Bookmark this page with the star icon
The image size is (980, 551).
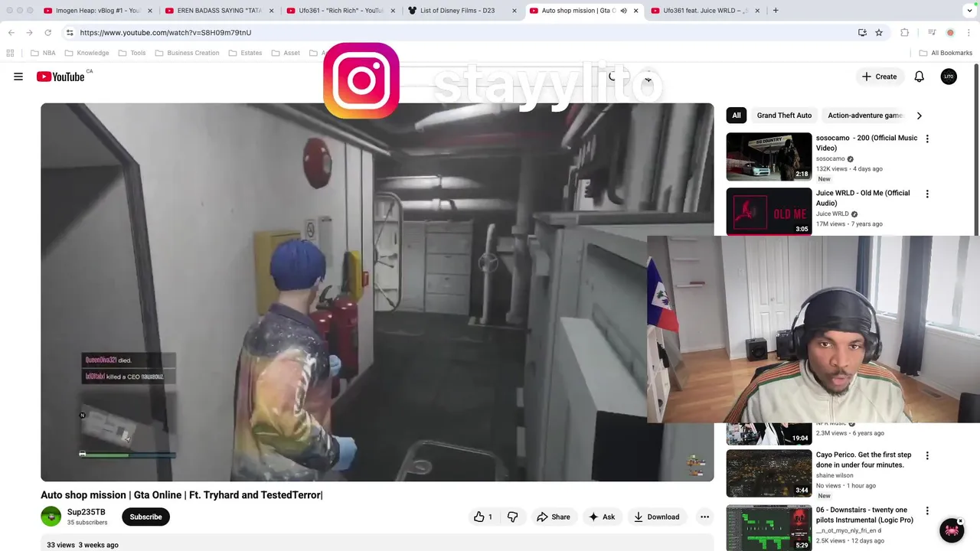[879, 32]
